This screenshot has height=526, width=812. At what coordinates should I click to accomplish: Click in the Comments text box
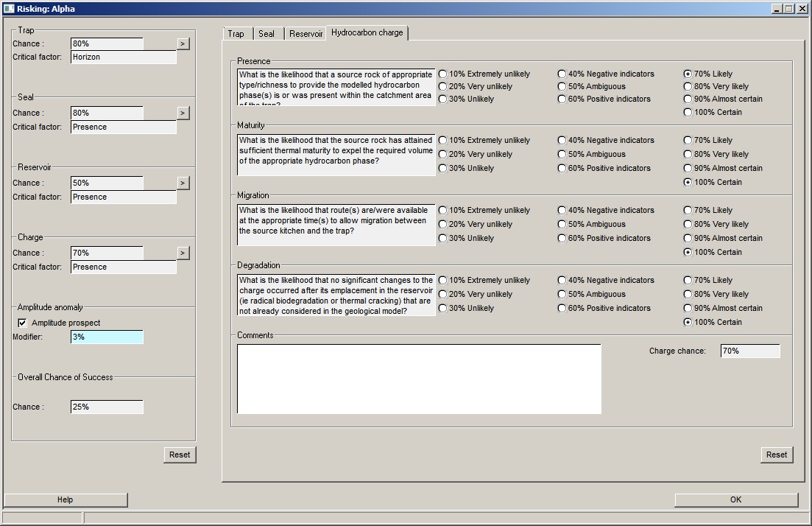tap(419, 379)
